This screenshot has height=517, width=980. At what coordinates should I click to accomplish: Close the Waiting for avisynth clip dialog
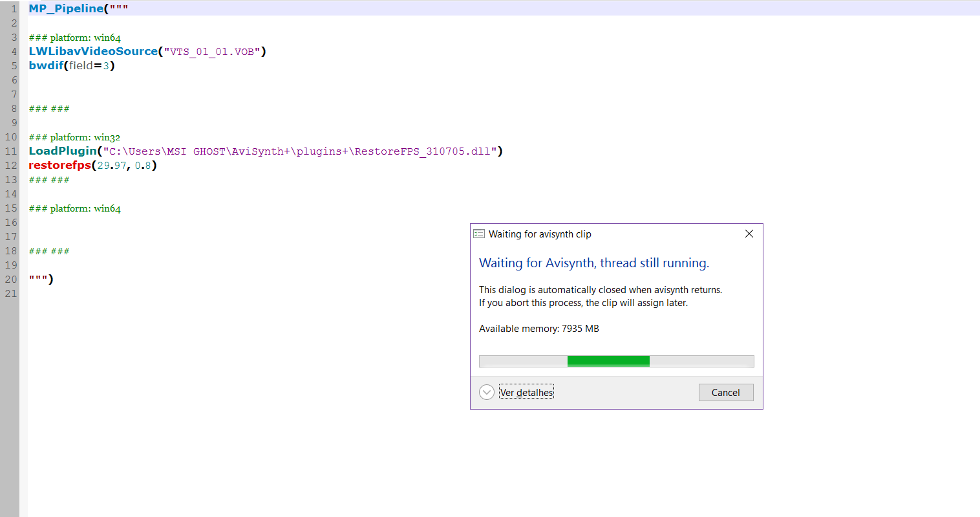[x=749, y=234]
